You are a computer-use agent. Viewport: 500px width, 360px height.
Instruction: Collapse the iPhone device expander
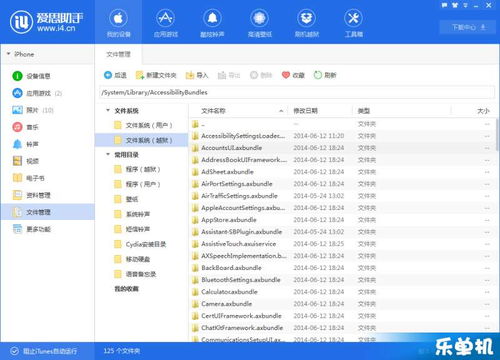(8, 54)
